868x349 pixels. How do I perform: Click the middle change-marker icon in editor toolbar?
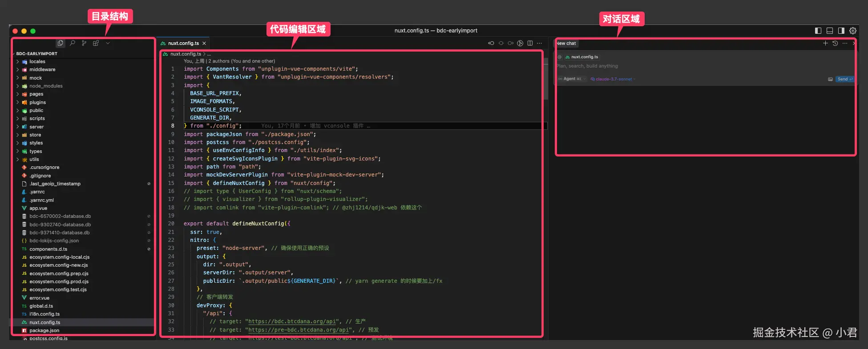click(501, 43)
